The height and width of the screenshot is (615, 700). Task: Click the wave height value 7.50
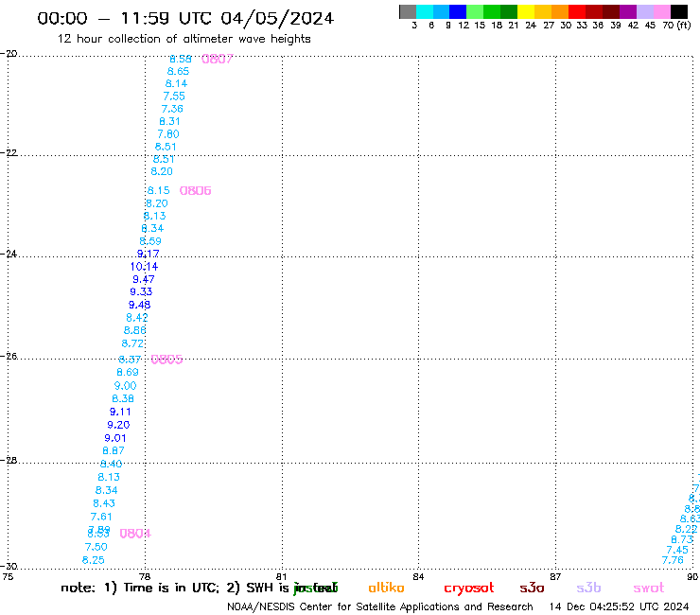pos(96,547)
